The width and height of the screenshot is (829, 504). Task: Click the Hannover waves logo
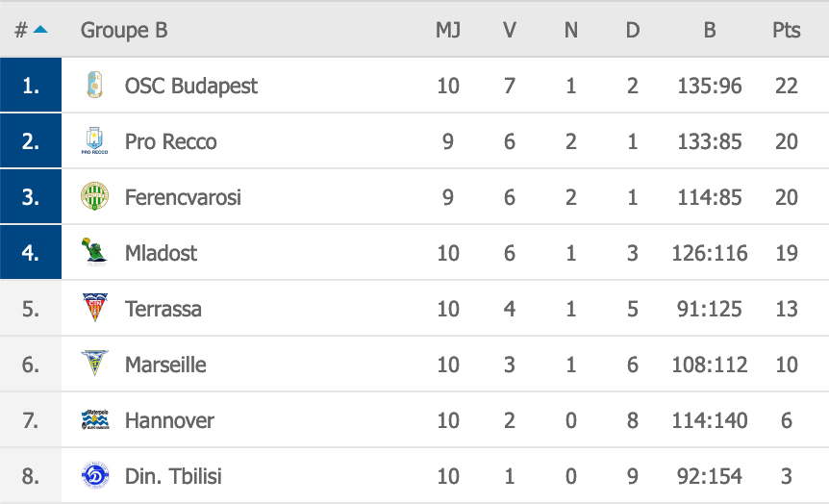[x=95, y=420]
